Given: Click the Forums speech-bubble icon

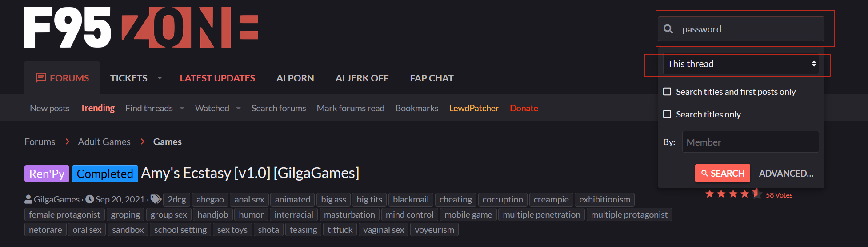Looking at the screenshot, I should [41, 78].
